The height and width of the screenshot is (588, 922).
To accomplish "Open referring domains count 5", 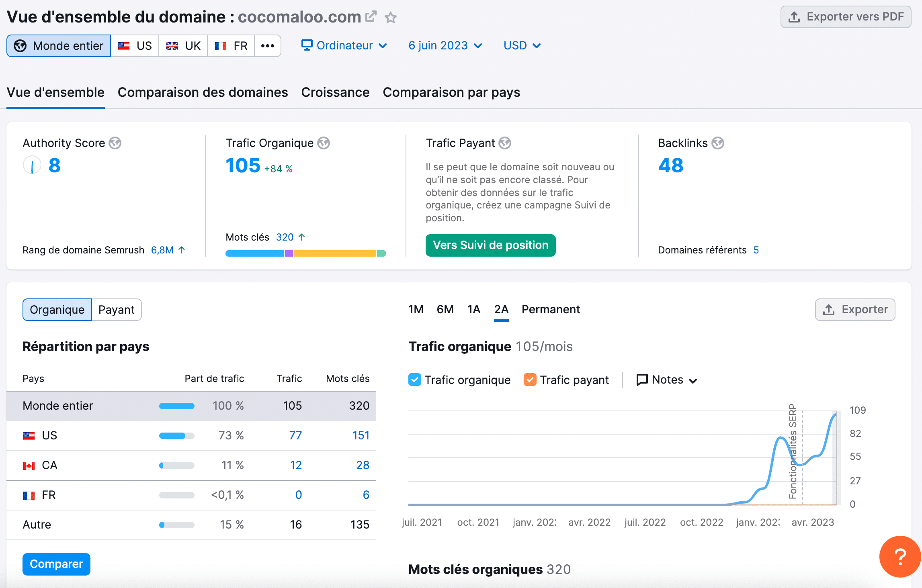I will (x=756, y=250).
